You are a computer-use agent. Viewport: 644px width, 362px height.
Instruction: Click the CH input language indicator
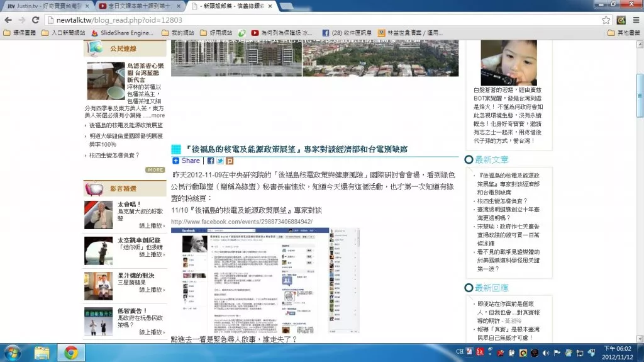click(460, 352)
